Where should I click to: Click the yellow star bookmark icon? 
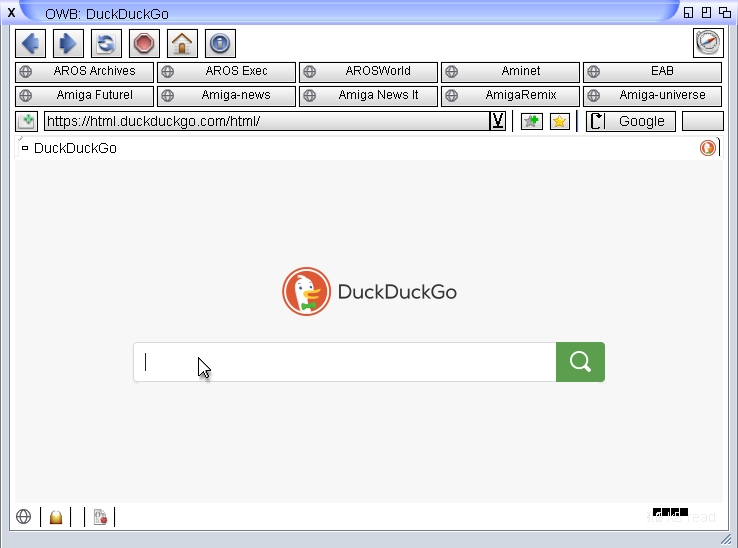[559, 121]
